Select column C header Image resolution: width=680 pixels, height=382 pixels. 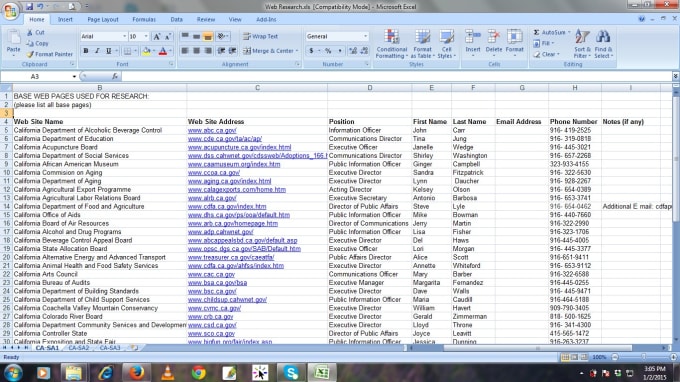pyautogui.click(x=257, y=88)
